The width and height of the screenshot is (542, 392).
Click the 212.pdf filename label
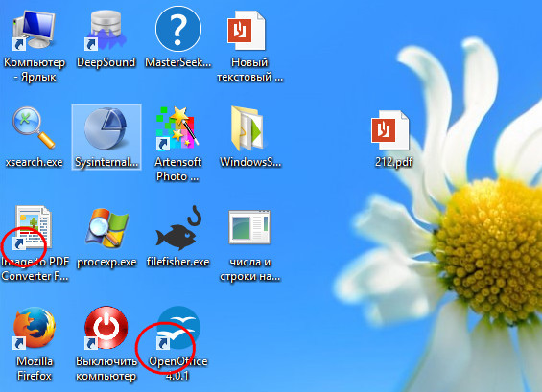pyautogui.click(x=393, y=162)
